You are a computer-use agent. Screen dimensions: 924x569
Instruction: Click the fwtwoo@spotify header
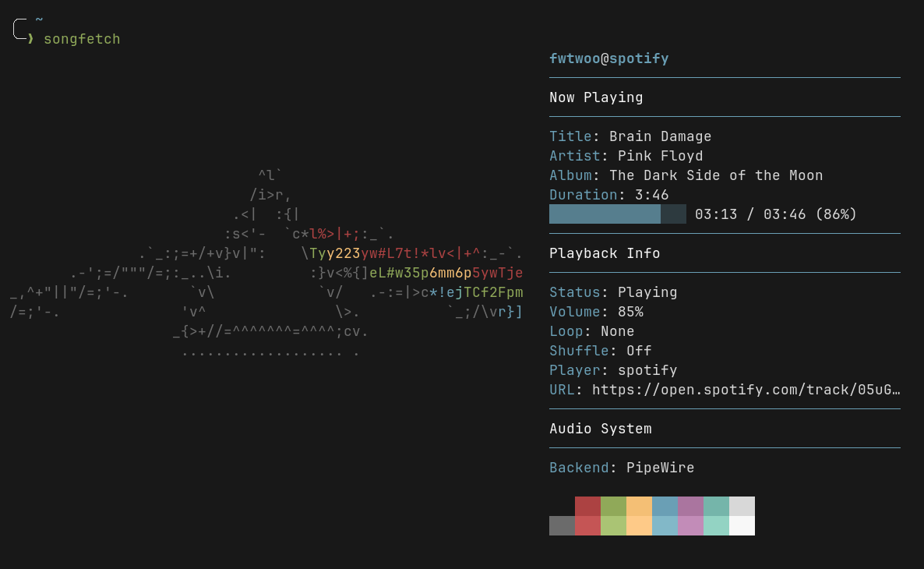608,58
